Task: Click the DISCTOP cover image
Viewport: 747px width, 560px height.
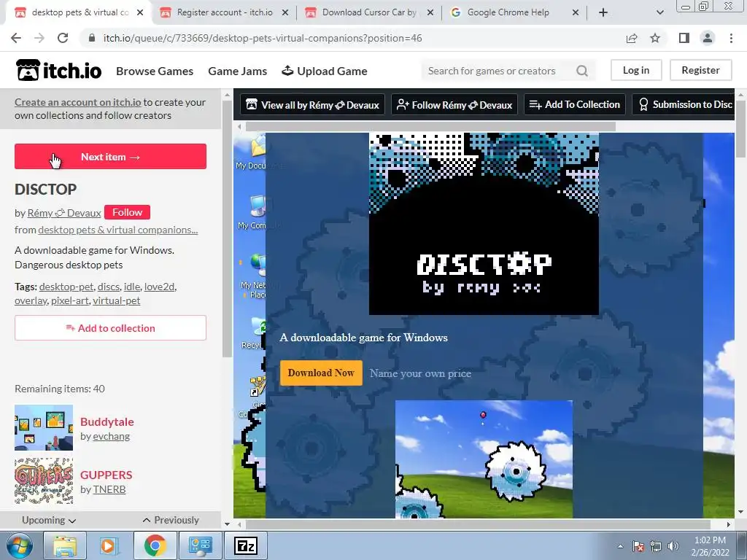Action: pos(484,224)
